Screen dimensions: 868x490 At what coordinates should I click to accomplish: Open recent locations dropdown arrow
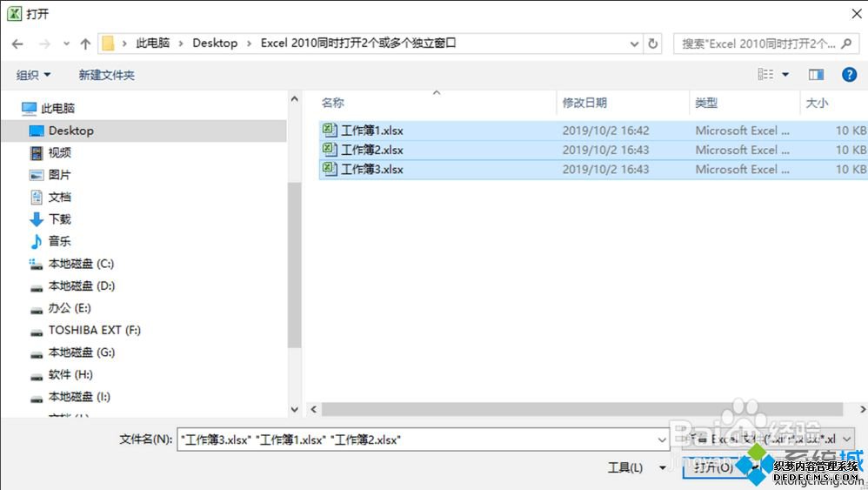point(66,44)
